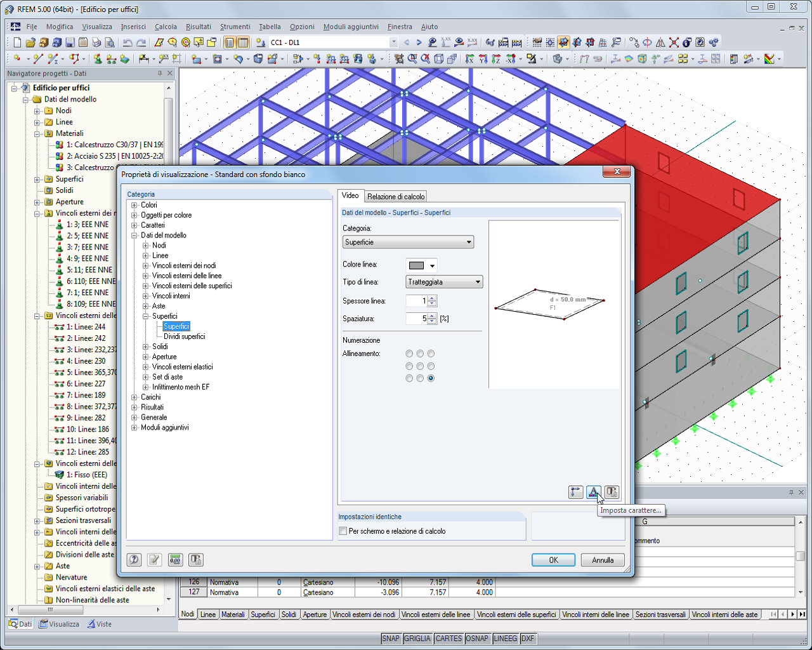
Task: Click the edit notepad icon in dialog footer
Action: click(x=154, y=559)
